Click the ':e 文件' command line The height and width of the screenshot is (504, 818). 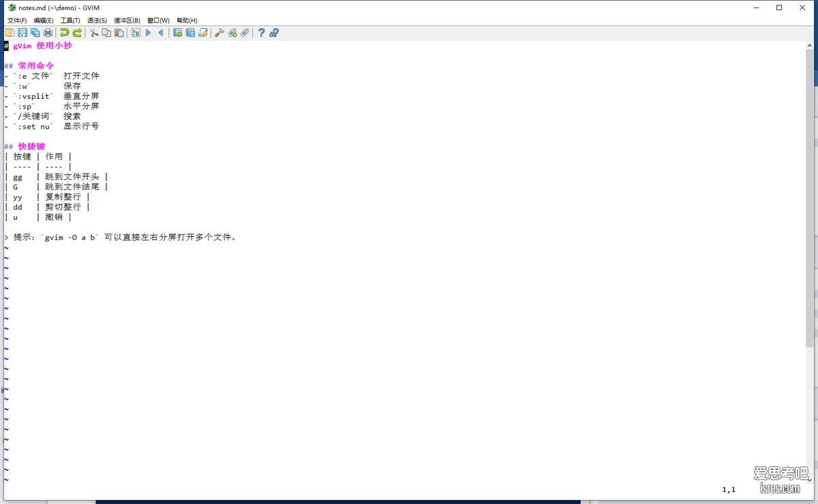52,76
